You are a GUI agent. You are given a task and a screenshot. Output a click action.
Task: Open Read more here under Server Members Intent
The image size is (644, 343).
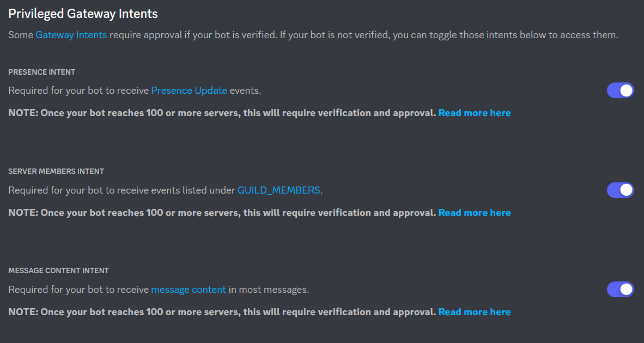tap(475, 213)
